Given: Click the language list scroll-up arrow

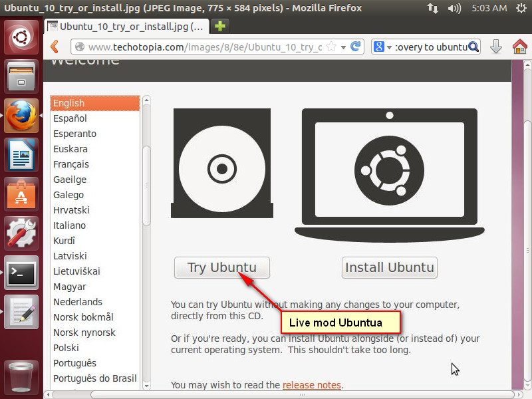Looking at the screenshot, I should point(146,100).
